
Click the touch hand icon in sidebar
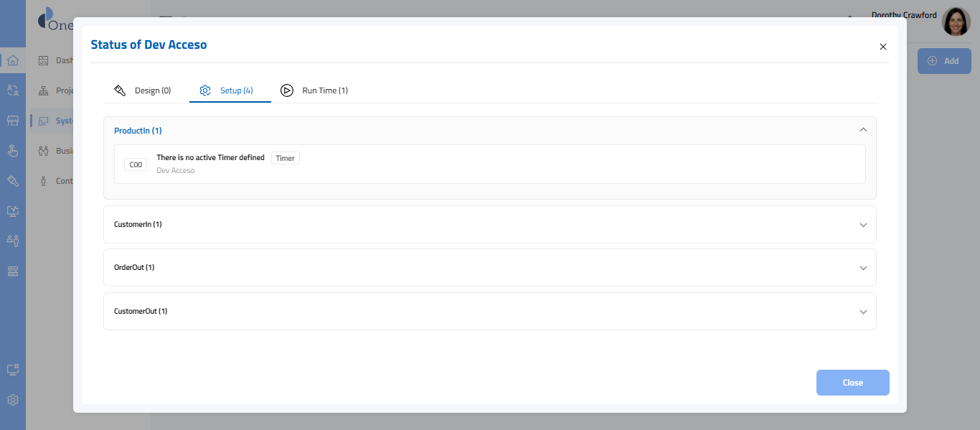pyautogui.click(x=12, y=150)
